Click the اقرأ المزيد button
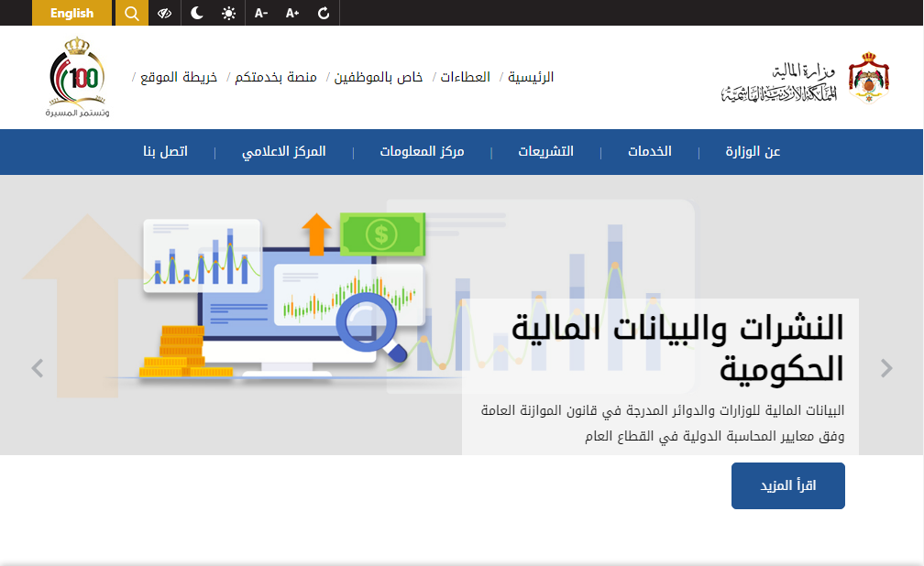924x566 pixels. coord(787,485)
